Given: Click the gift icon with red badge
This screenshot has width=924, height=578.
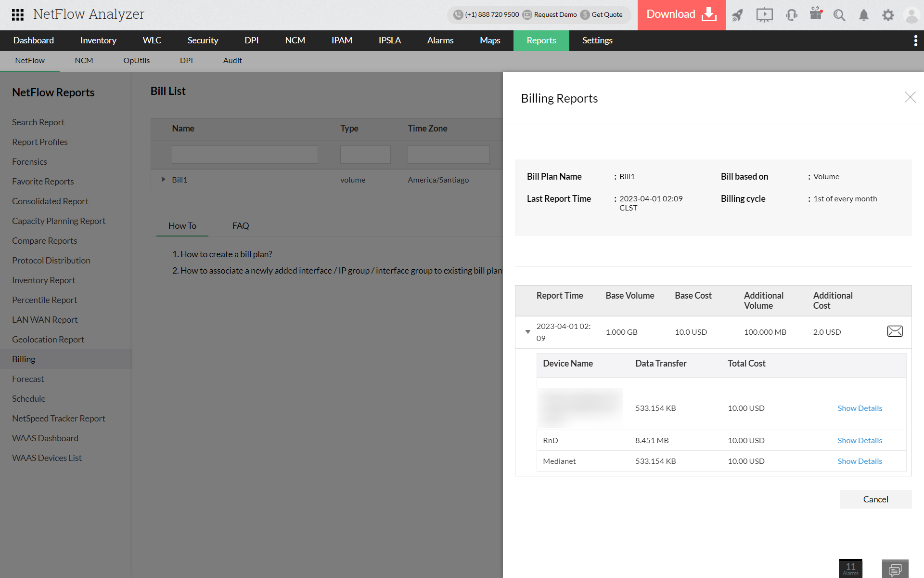Looking at the screenshot, I should tap(815, 15).
